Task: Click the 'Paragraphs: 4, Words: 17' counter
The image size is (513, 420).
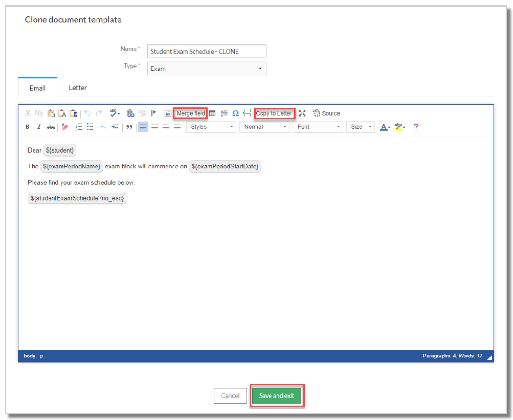Action: pyautogui.click(x=452, y=356)
